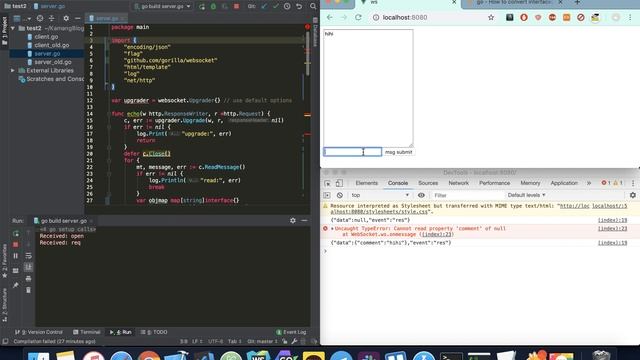Switch to the Elements tab in DevTools
Viewport: 640px width, 360px height.
tap(367, 183)
